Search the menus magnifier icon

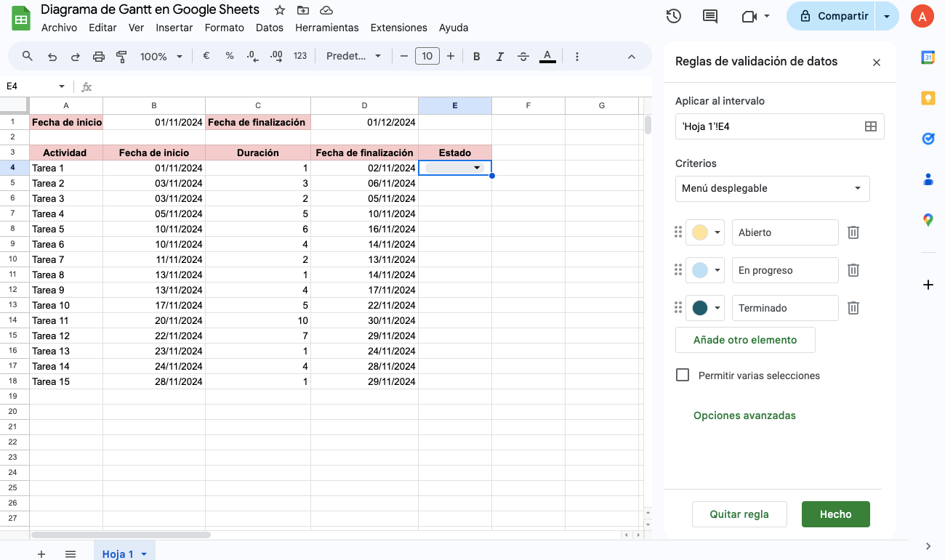pos(28,56)
